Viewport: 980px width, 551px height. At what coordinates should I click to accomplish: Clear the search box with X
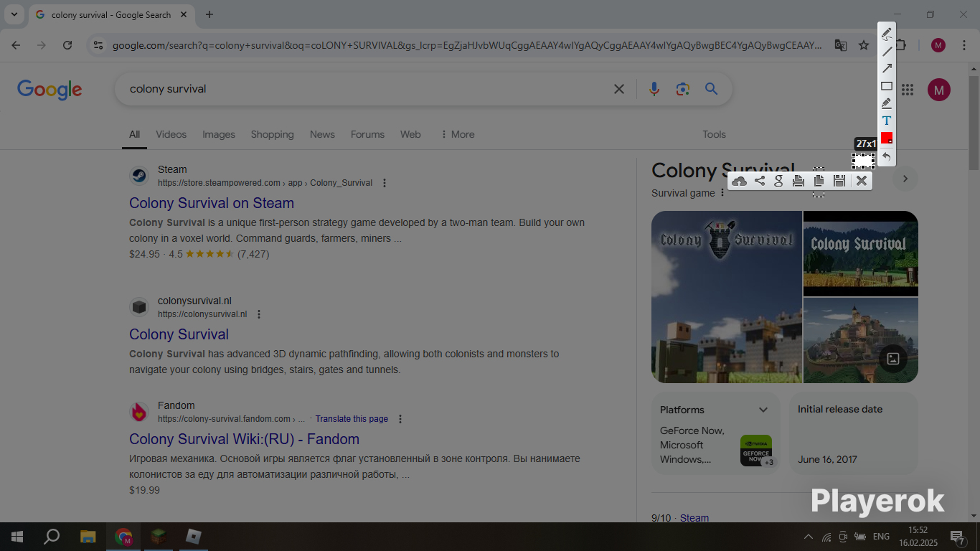point(619,89)
